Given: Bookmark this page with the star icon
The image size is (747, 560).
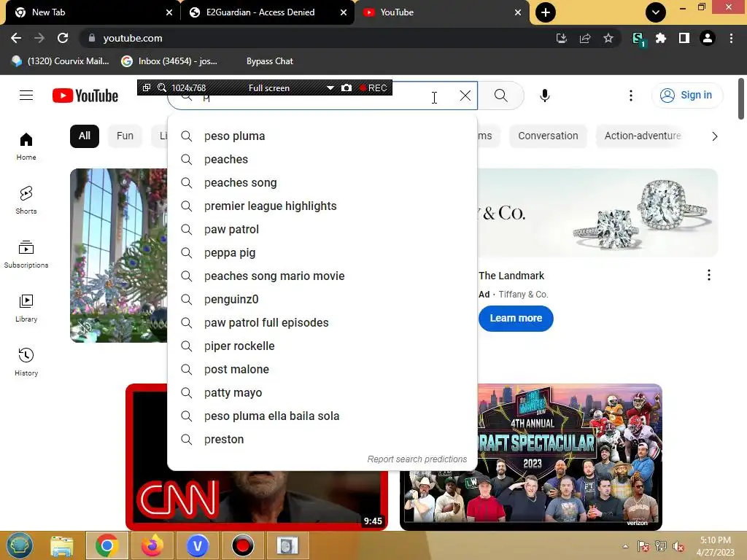Looking at the screenshot, I should coord(608,38).
